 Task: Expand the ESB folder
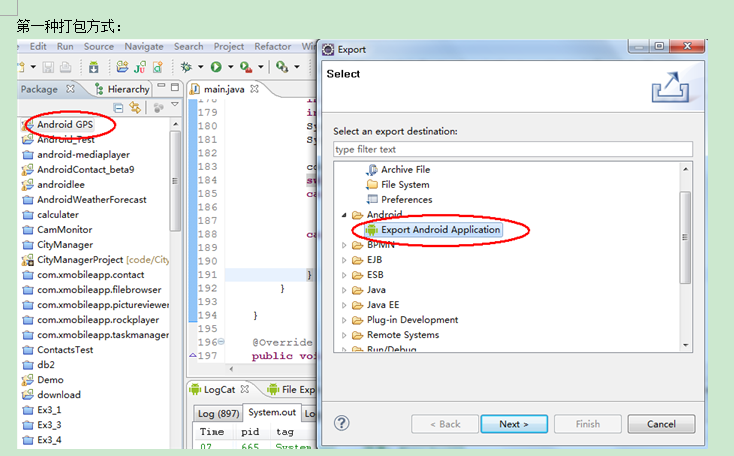[344, 275]
